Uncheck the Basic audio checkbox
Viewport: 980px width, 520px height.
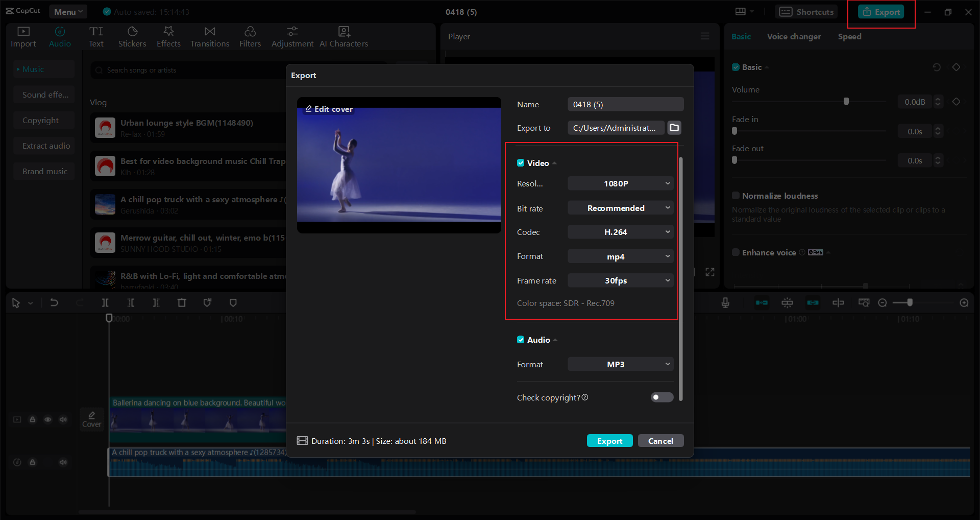(x=736, y=67)
